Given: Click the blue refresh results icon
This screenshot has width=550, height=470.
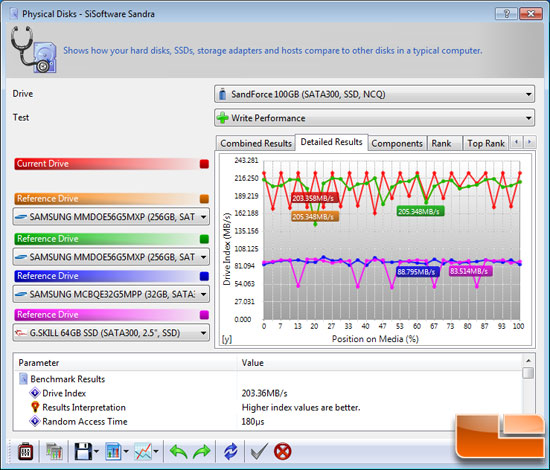Looking at the screenshot, I should click(x=230, y=451).
